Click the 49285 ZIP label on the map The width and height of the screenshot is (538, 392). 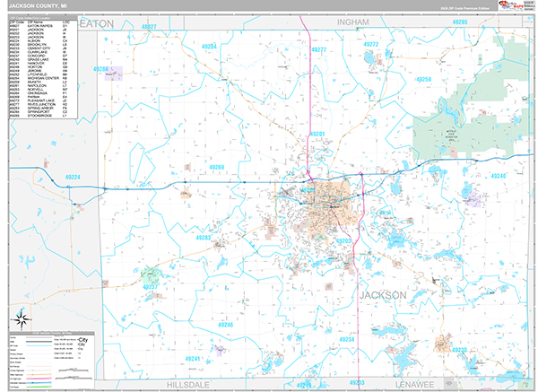[460, 22]
